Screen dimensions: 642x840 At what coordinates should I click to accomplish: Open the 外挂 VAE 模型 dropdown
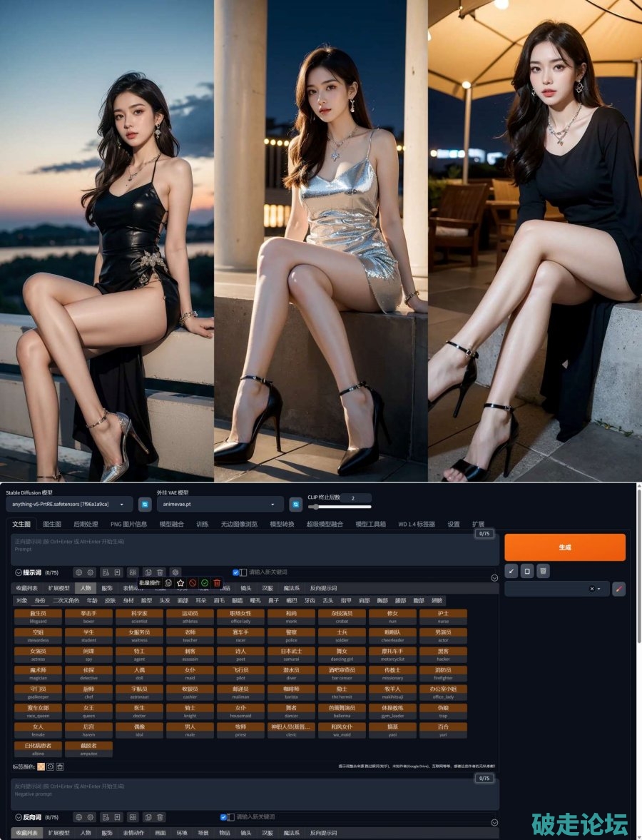[x=220, y=505]
